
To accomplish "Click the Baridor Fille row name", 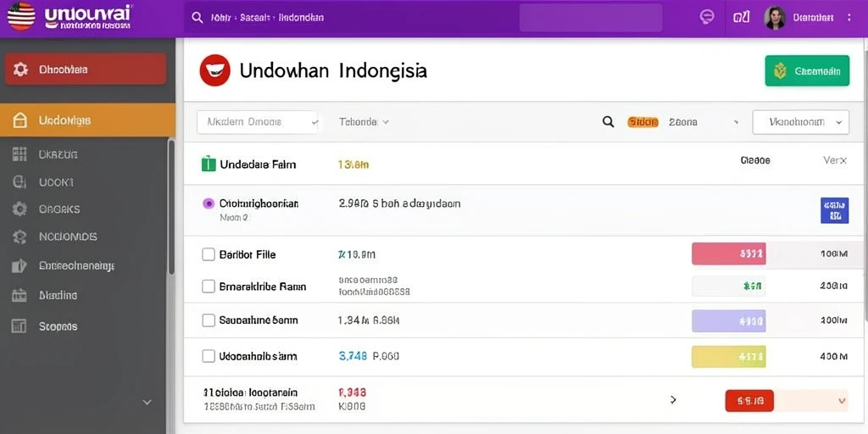I will coord(248,254).
